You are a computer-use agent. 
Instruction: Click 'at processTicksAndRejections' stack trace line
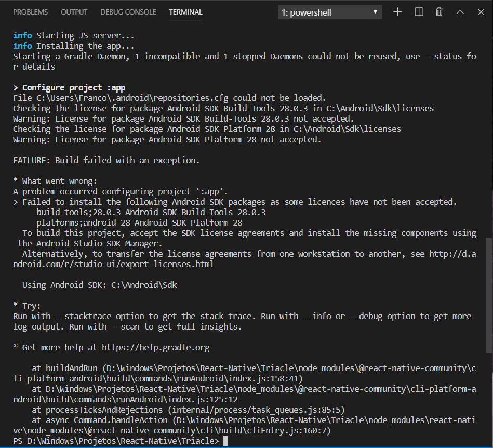pyautogui.click(x=189, y=410)
